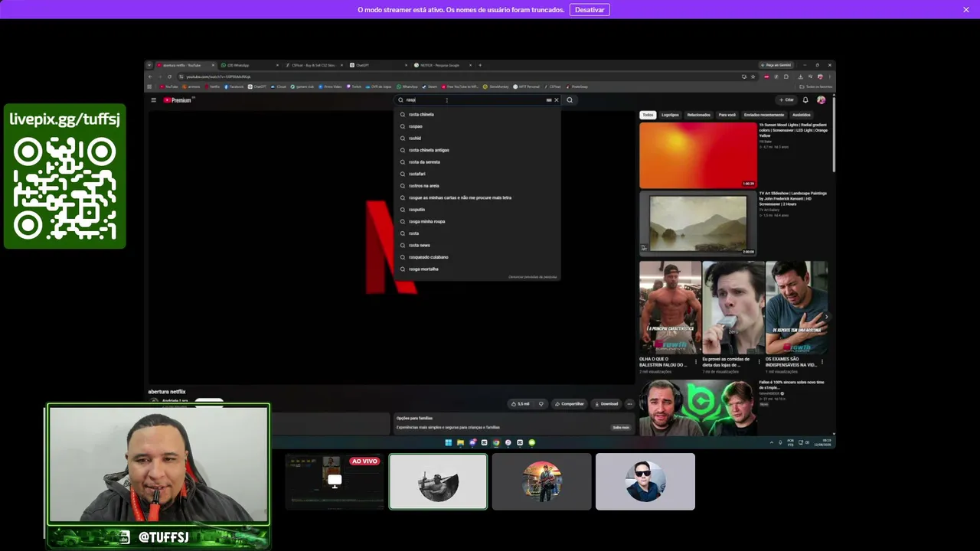
Task: Go back in the browser
Action: point(150,77)
